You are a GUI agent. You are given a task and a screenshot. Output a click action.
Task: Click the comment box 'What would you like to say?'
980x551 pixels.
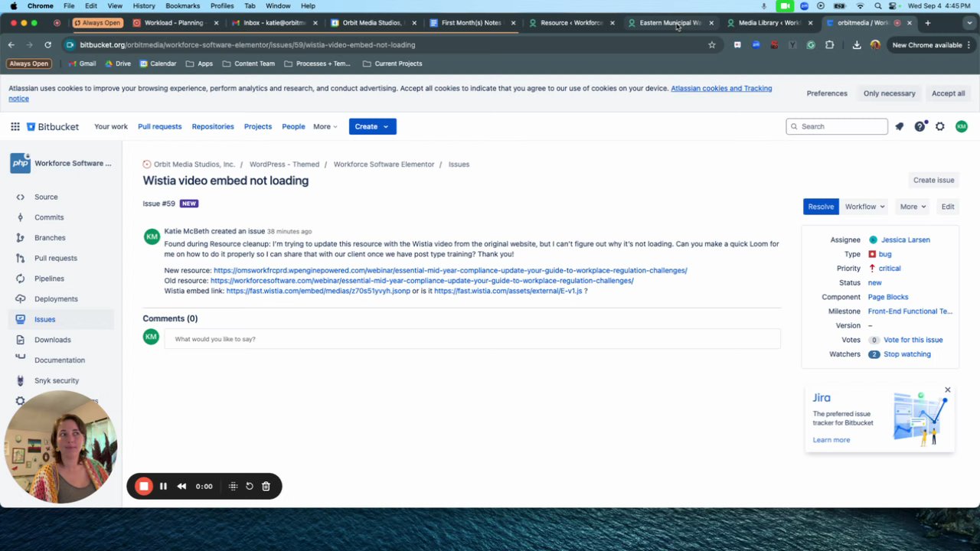pyautogui.click(x=472, y=339)
